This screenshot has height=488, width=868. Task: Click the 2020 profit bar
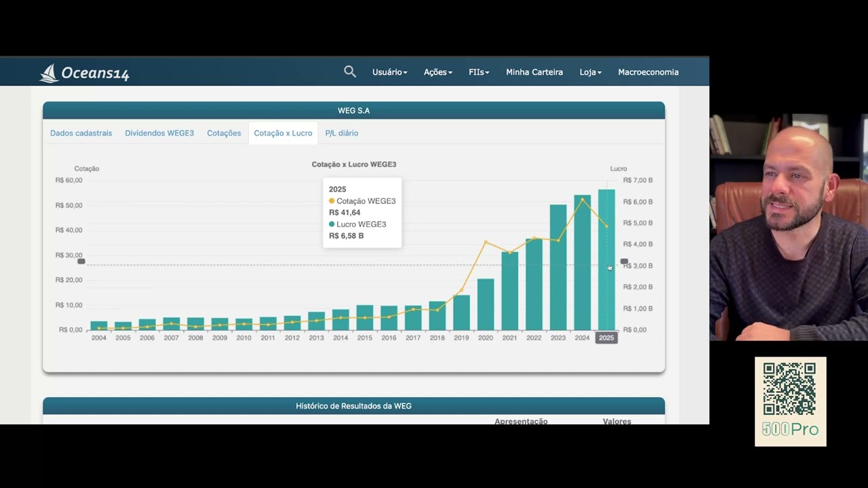click(486, 304)
